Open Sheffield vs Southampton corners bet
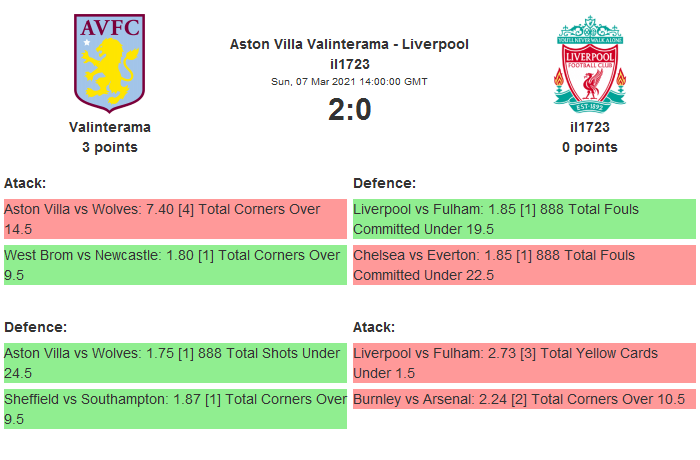700x460 pixels. [175, 408]
